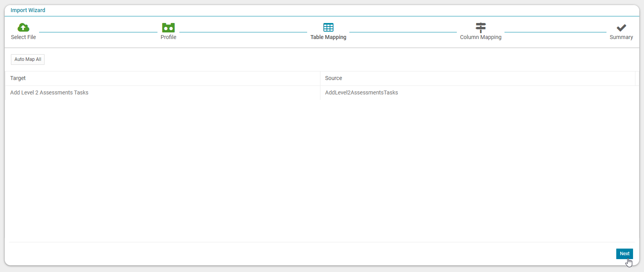
Task: Jump to the Summary step label
Action: point(621,37)
